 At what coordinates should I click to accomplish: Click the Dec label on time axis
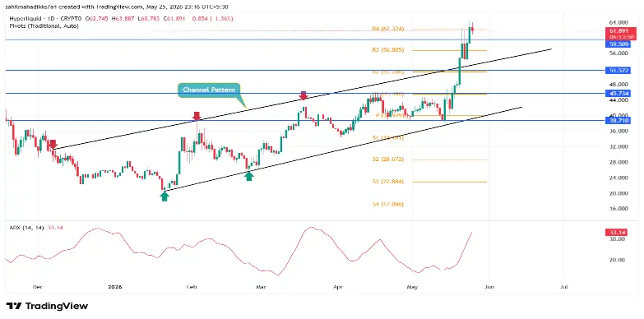(x=37, y=287)
